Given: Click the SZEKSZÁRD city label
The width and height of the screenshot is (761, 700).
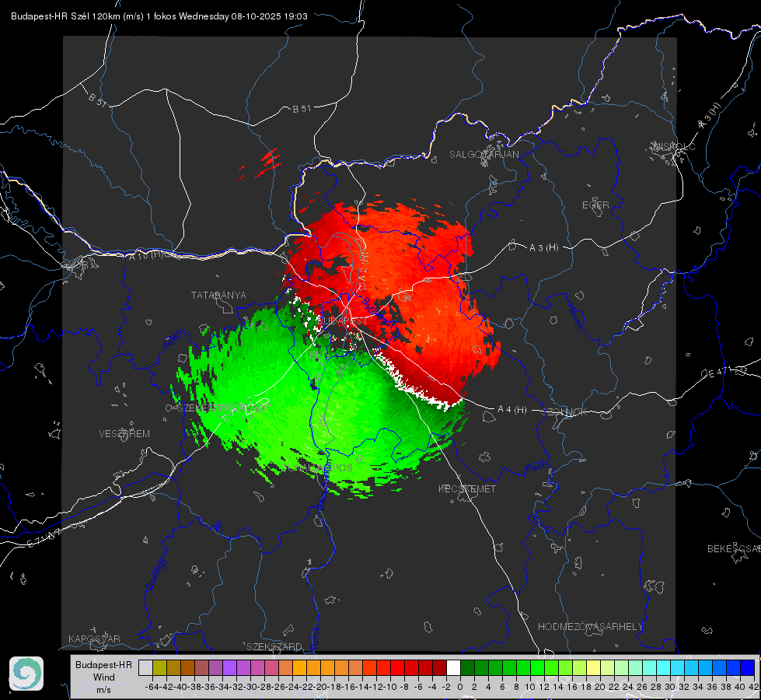Looking at the screenshot, I should click(274, 646).
